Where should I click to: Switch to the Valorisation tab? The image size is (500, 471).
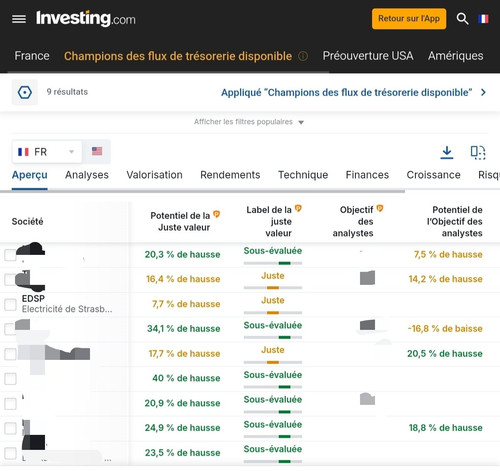154,175
